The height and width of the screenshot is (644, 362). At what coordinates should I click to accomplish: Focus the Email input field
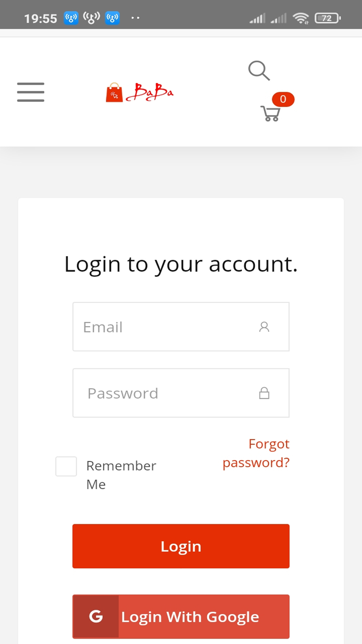pos(181,327)
